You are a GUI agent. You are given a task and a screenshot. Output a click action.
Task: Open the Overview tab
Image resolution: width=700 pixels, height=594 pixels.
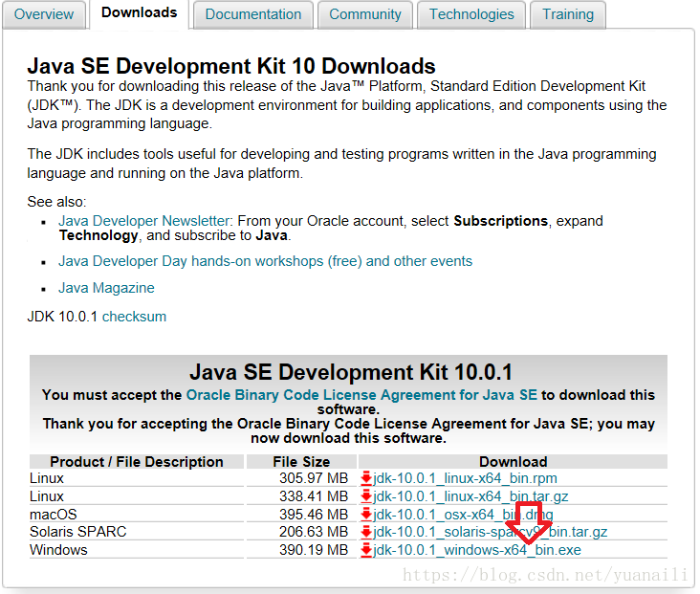click(x=44, y=14)
